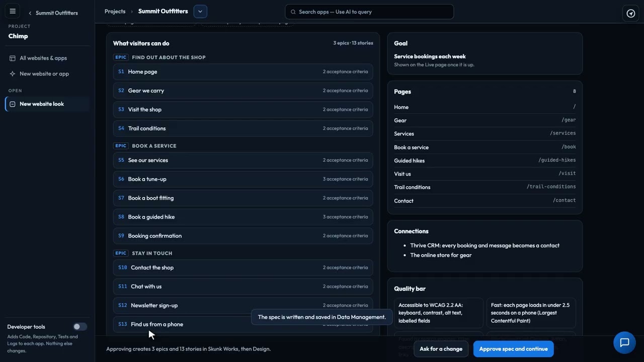The image size is (644, 362).
Task: Focus the Search apps field
Action: (369, 12)
